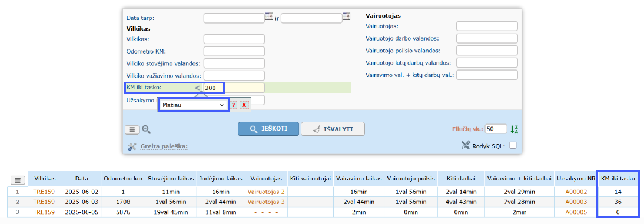Click the Vairavimo val. + kitų darbų val. field

click(x=487, y=75)
